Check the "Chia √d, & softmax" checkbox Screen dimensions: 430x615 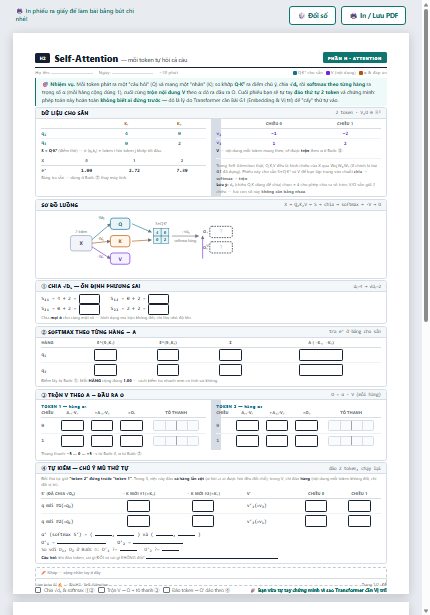[38, 590]
